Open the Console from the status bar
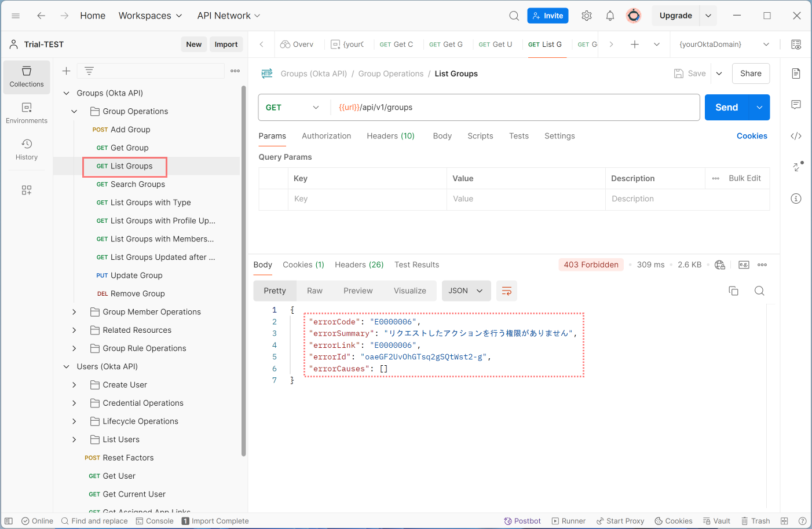Viewport: 812px width, 529px height. [154, 520]
